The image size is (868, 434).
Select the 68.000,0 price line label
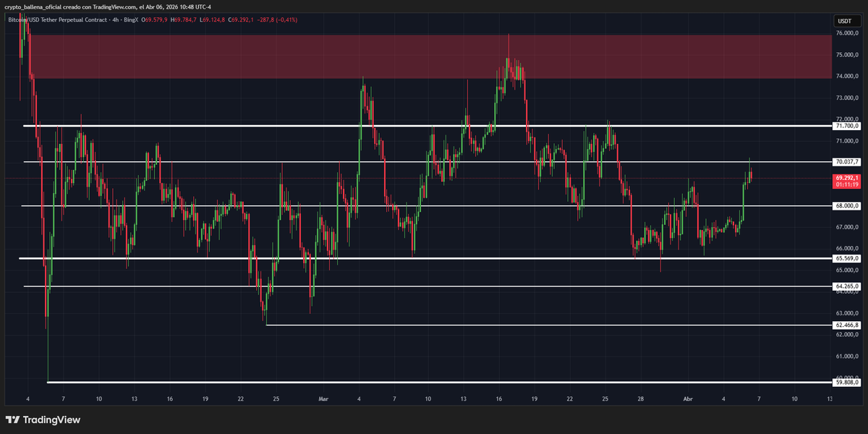click(x=846, y=206)
